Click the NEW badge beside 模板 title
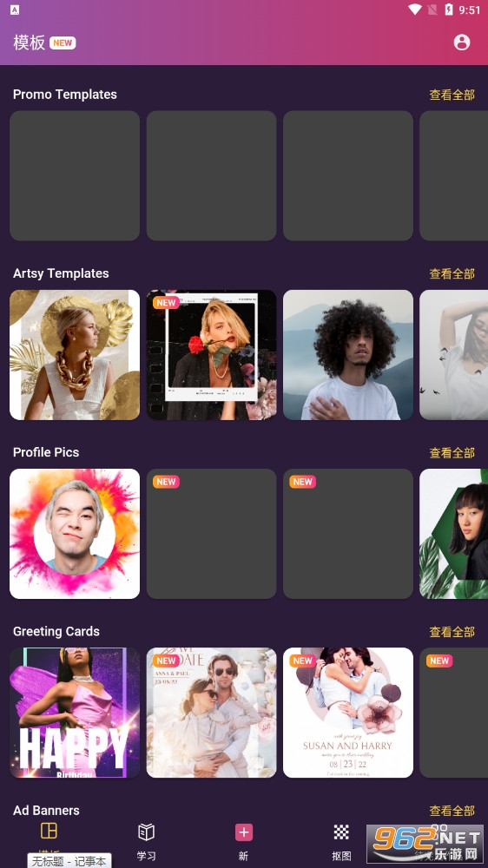This screenshot has width=488, height=868. tap(63, 43)
